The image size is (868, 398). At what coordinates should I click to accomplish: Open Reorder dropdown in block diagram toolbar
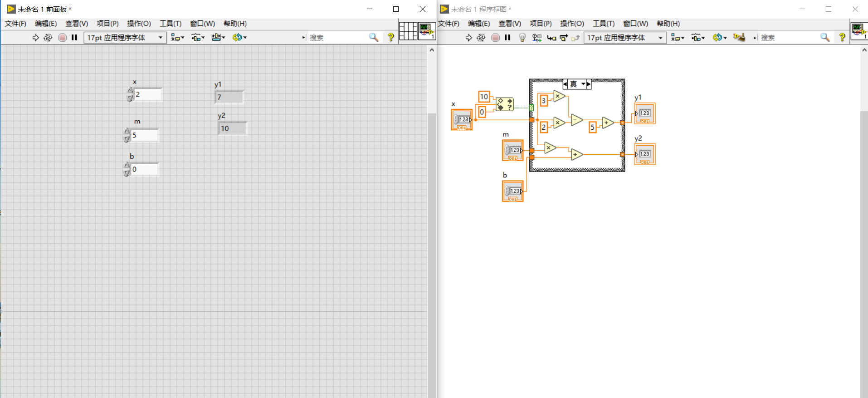(x=720, y=38)
